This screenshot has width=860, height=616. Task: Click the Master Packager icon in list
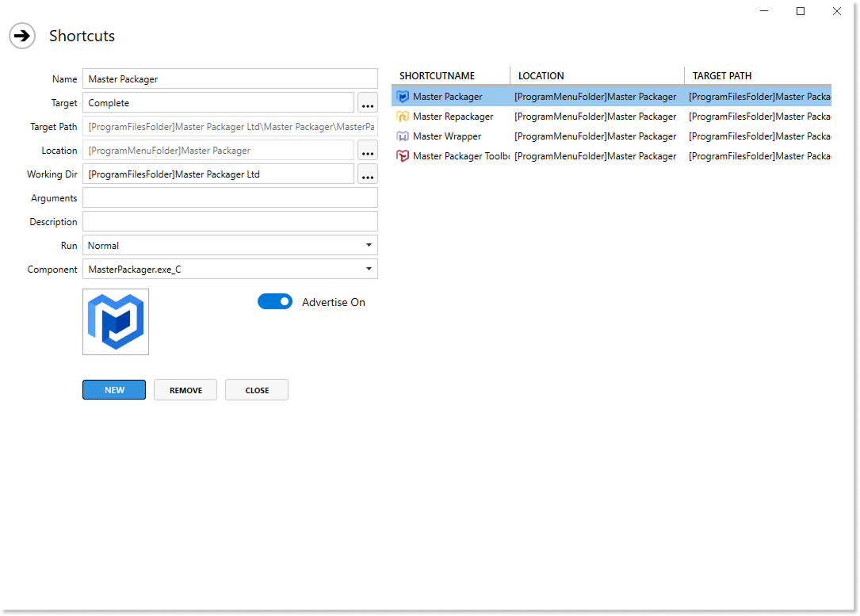(x=403, y=97)
